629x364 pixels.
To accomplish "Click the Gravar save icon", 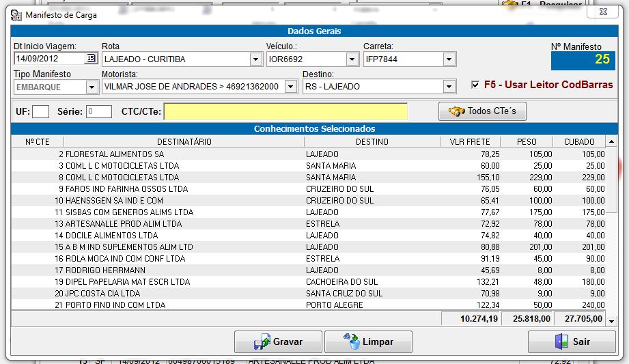I will 262,341.
